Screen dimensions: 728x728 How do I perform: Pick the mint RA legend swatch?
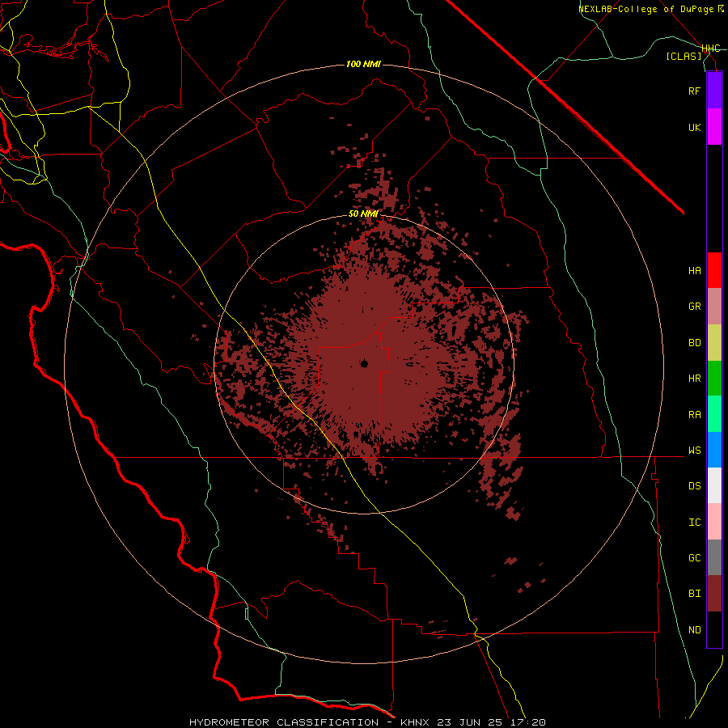coord(714,414)
